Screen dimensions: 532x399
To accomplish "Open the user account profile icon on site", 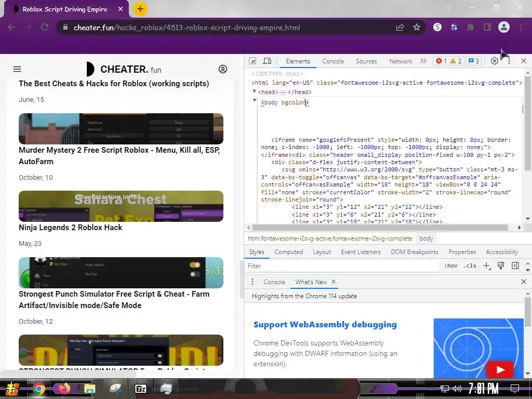I will (222, 69).
